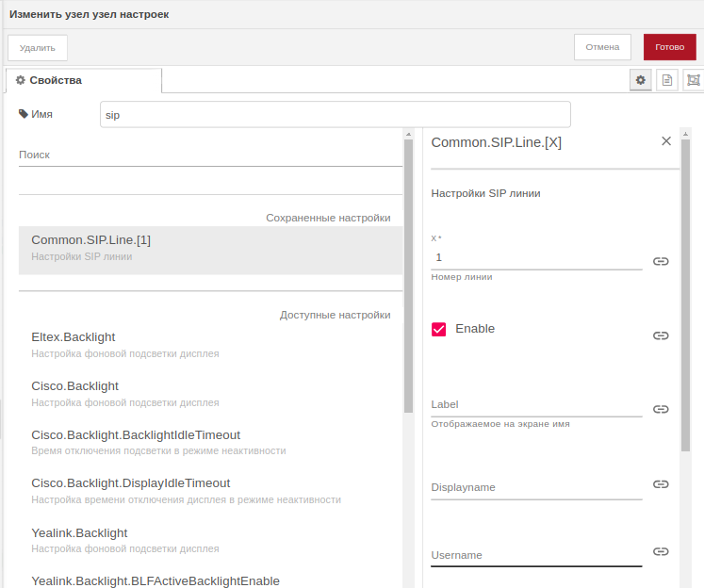Click the link icon next to Label field

pos(661,409)
